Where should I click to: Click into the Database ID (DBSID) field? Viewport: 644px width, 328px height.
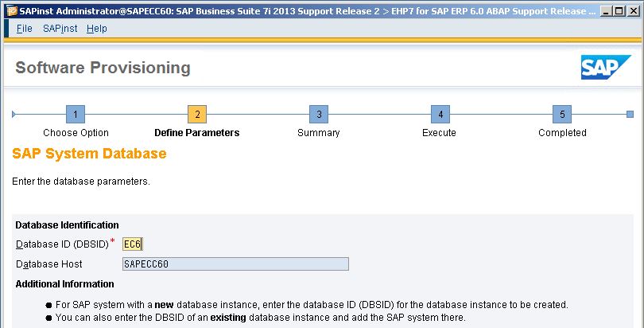(133, 244)
